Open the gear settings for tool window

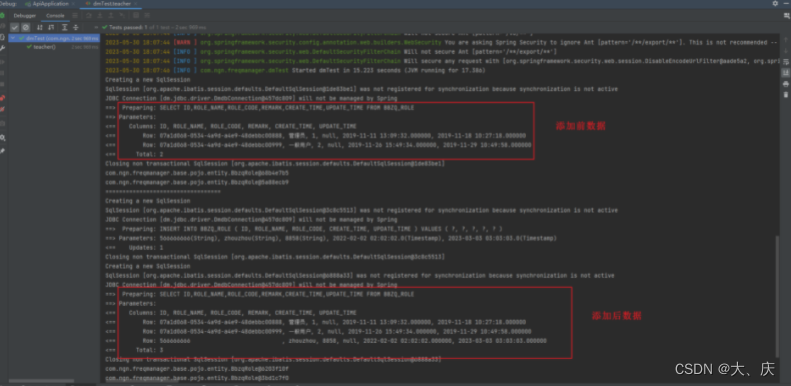pos(775,4)
